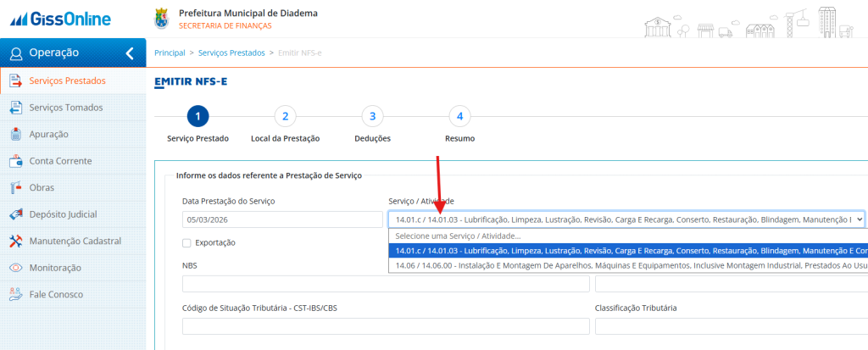The width and height of the screenshot is (868, 350).
Task: Open Apuração via its sidebar icon
Action: coord(14,134)
